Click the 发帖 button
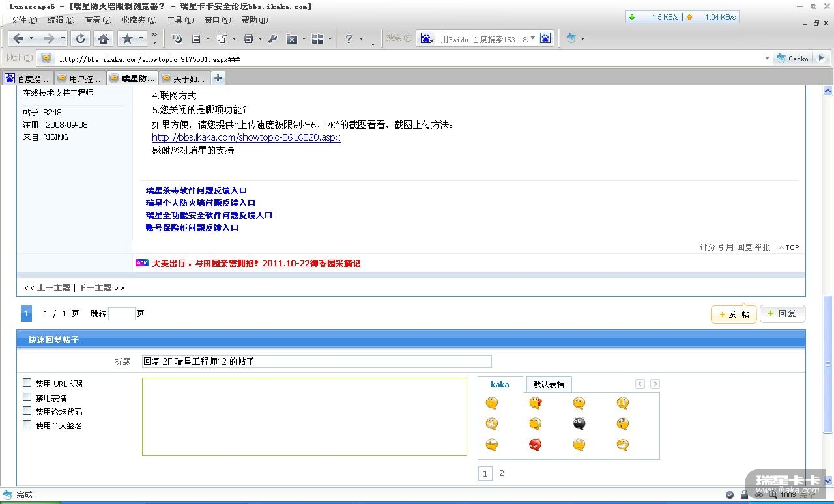 click(734, 314)
